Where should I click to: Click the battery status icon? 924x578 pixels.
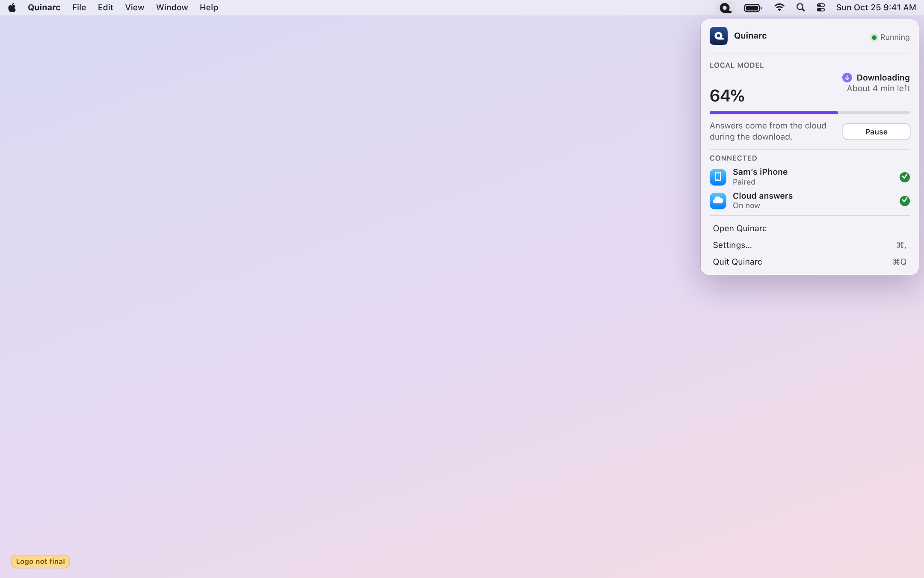[x=752, y=8]
